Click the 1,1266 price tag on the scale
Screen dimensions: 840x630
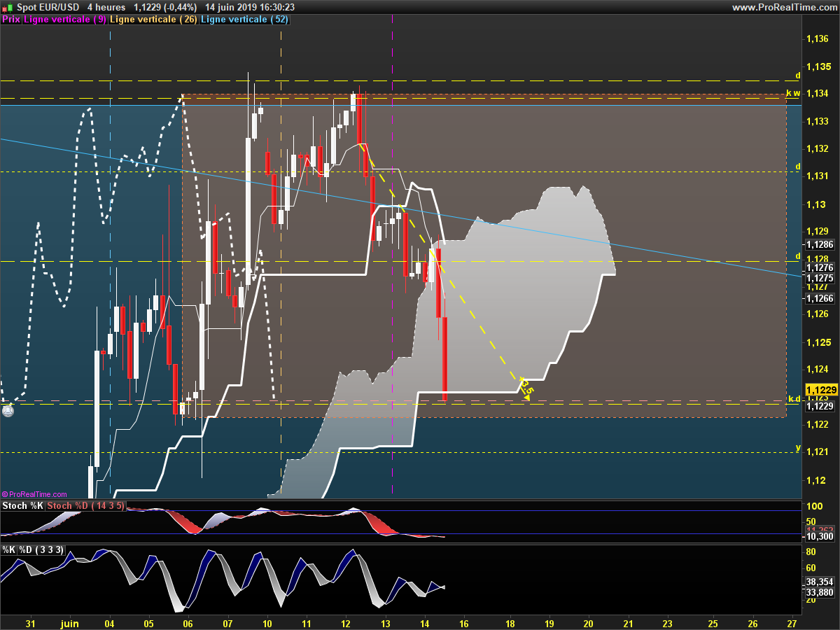(x=820, y=298)
